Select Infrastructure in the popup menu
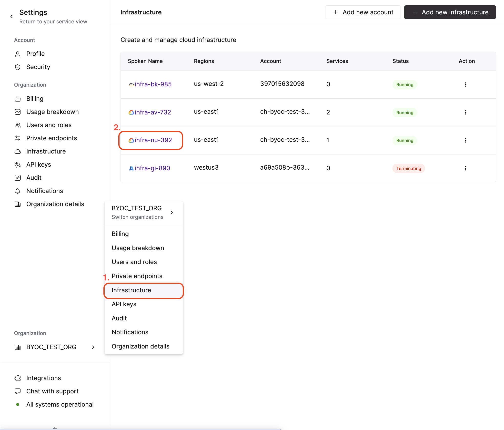 coord(131,290)
